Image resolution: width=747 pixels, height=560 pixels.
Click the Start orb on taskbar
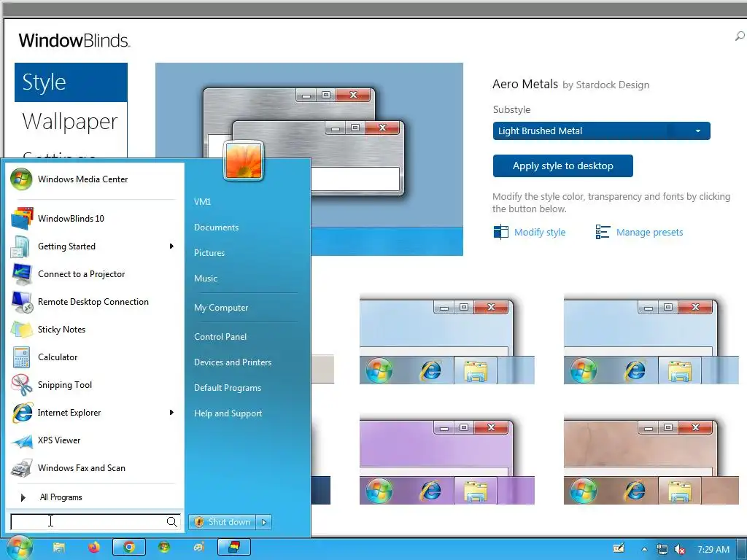click(19, 548)
